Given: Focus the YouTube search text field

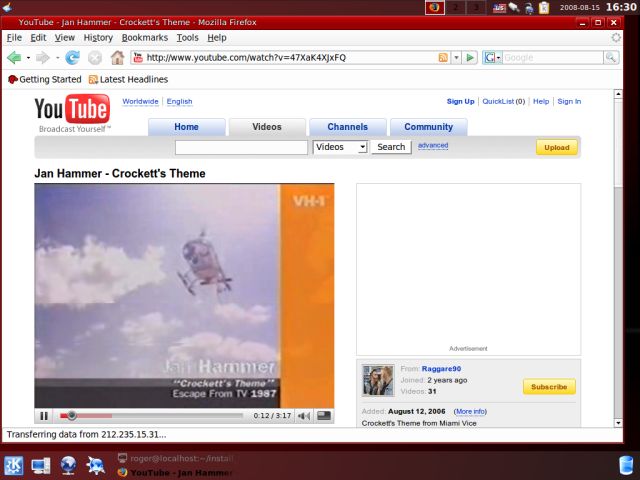Looking at the screenshot, I should [241, 147].
